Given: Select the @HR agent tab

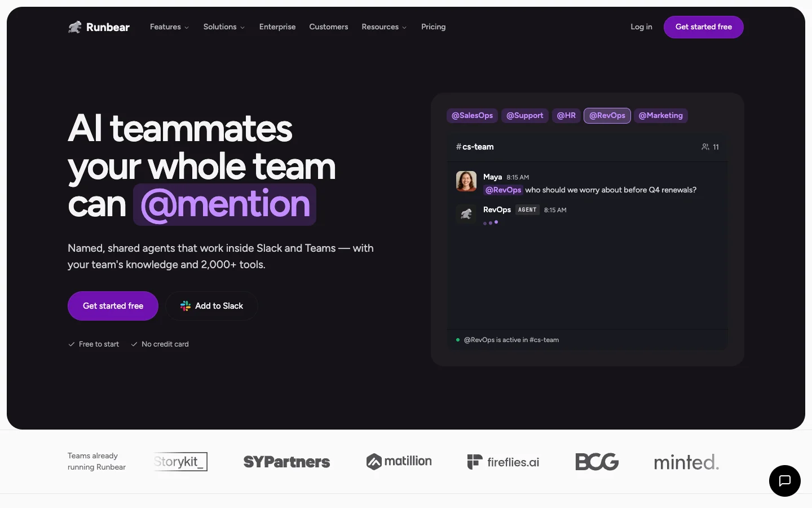Looking at the screenshot, I should coord(566,116).
